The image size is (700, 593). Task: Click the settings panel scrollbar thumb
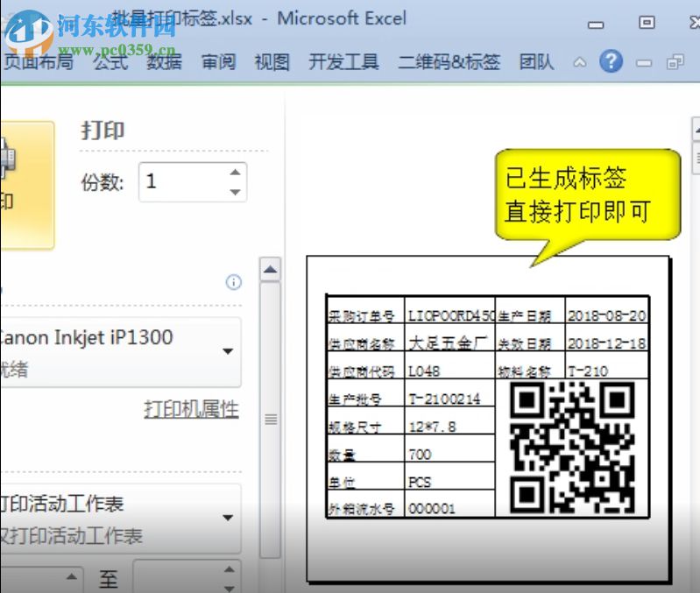coord(271,420)
